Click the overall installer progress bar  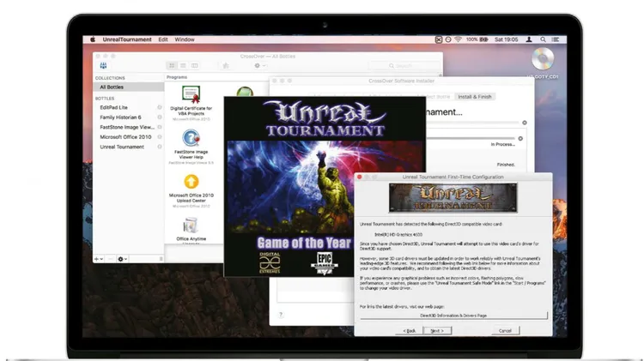tap(472, 123)
